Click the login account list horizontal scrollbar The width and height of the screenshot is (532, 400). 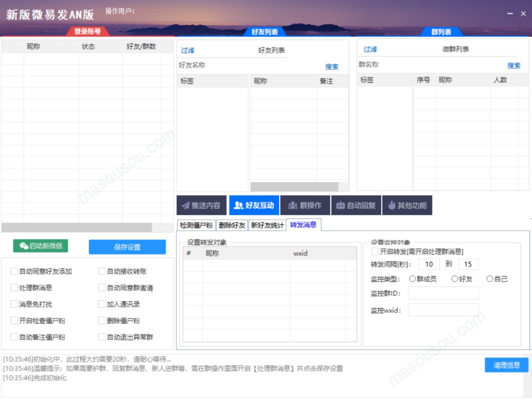pos(77,227)
